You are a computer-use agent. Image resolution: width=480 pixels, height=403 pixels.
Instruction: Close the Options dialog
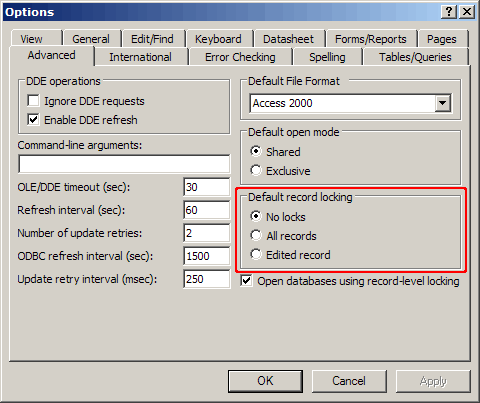pyautogui.click(x=467, y=12)
